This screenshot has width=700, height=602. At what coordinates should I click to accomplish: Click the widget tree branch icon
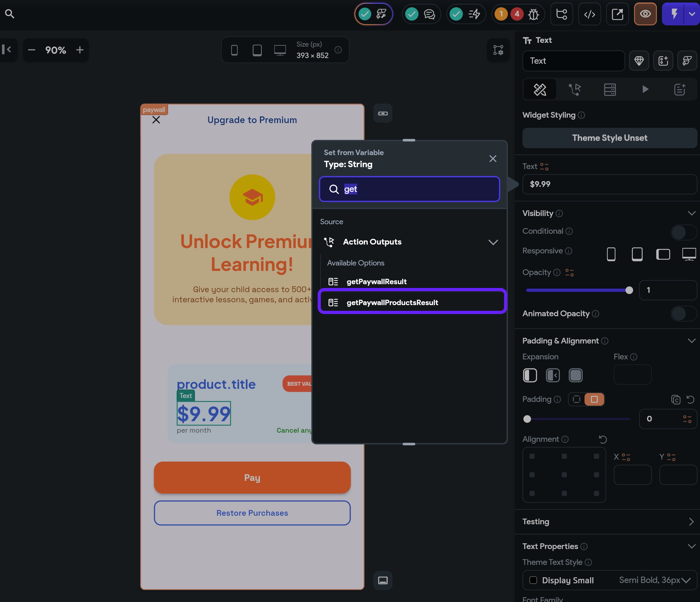click(x=561, y=14)
